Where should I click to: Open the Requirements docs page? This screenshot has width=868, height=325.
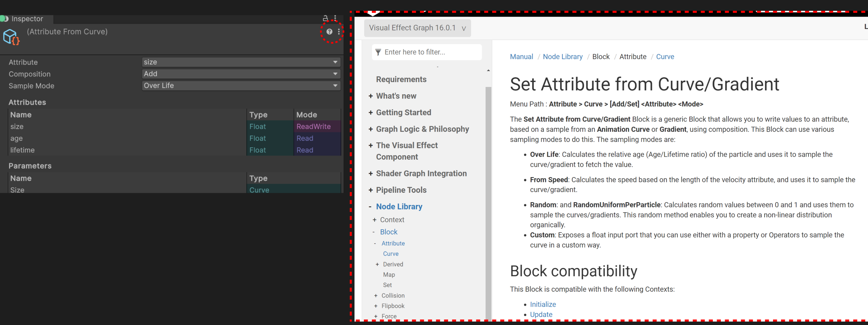401,79
